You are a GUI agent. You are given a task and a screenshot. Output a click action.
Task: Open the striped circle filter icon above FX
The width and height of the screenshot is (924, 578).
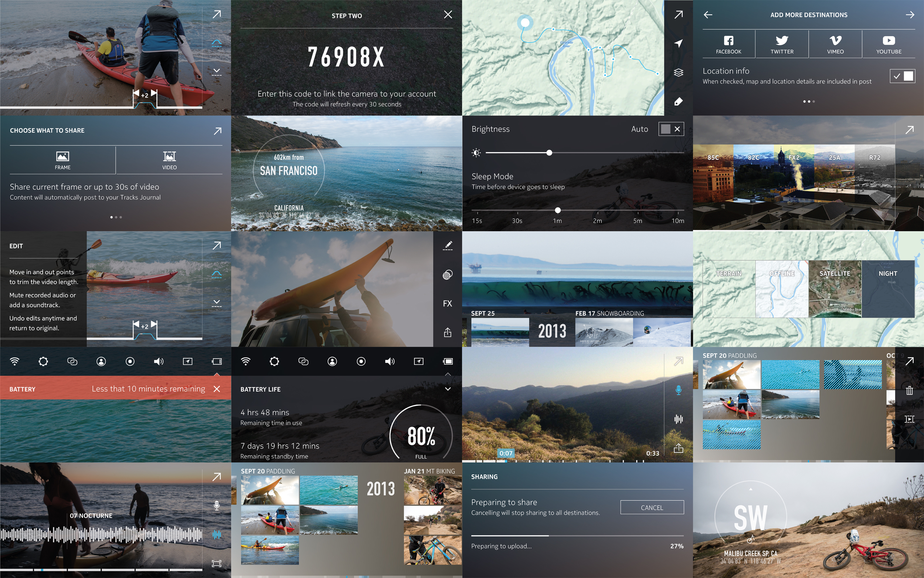(x=448, y=274)
